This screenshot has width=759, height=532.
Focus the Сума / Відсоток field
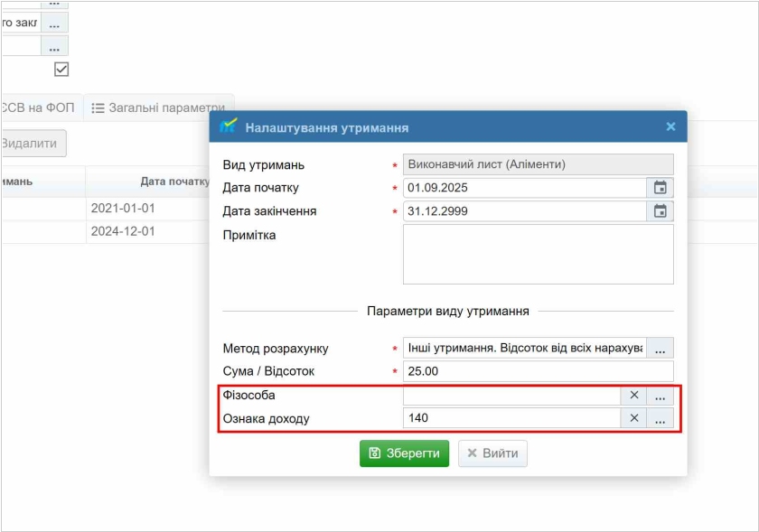coord(538,371)
